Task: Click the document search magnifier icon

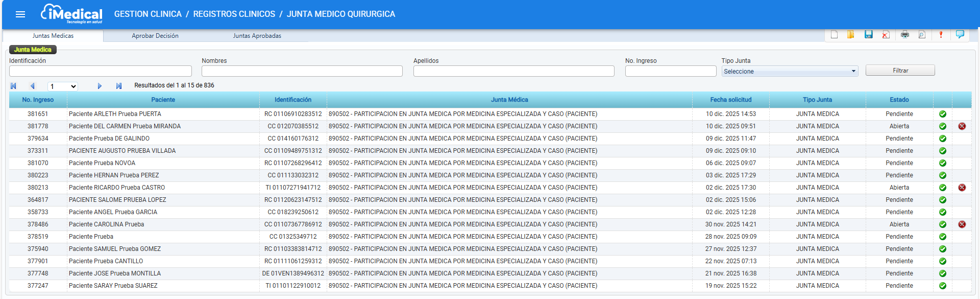Action: [x=922, y=35]
